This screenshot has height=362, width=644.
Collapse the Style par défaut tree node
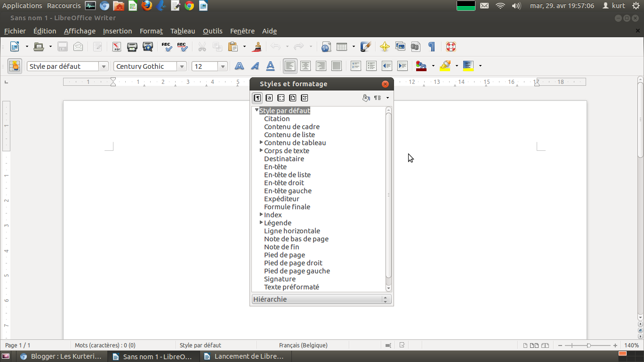(x=257, y=110)
